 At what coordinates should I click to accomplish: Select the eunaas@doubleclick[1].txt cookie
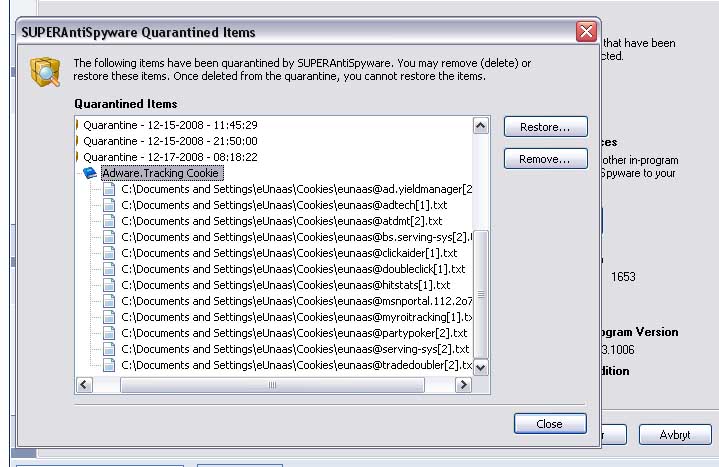293,269
